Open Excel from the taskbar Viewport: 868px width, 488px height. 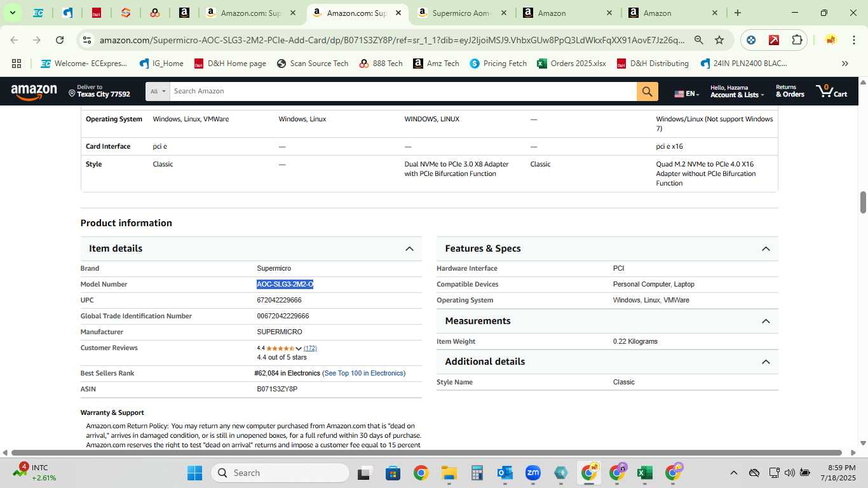(x=644, y=473)
